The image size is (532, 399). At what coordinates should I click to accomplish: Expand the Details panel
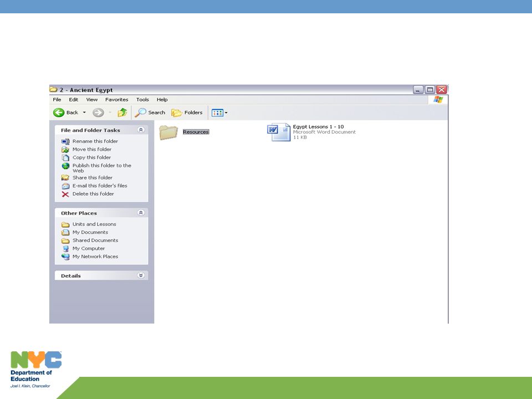pos(141,275)
